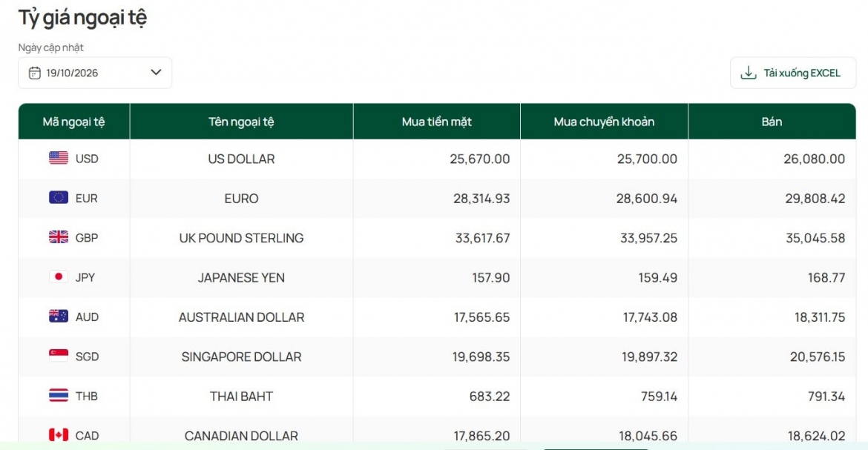Click EUR sell rate 29,808.42
Image resolution: width=868 pixels, height=450 pixels.
815,198
